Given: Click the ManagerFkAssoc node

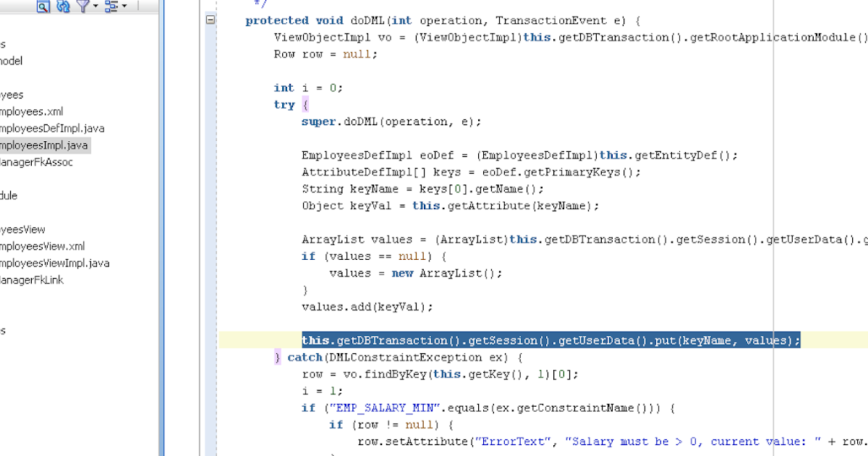Looking at the screenshot, I should pos(40,162).
